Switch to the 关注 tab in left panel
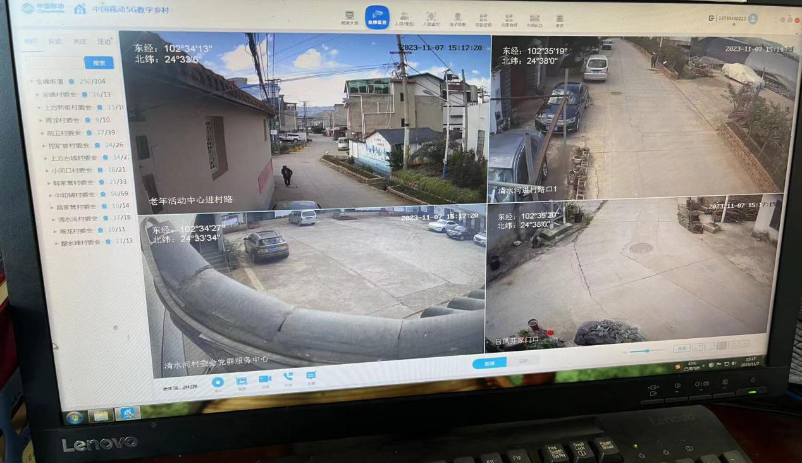The height and width of the screenshot is (463, 802). click(x=79, y=41)
